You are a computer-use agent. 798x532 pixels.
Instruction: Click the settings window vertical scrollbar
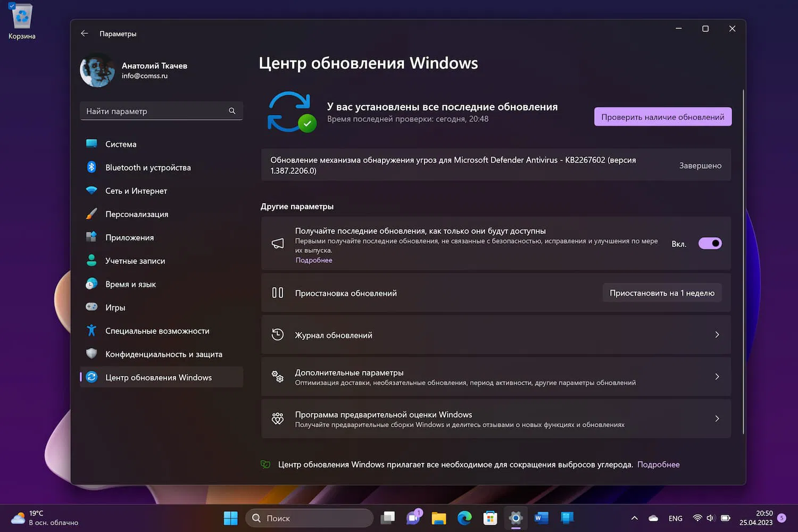point(743,262)
